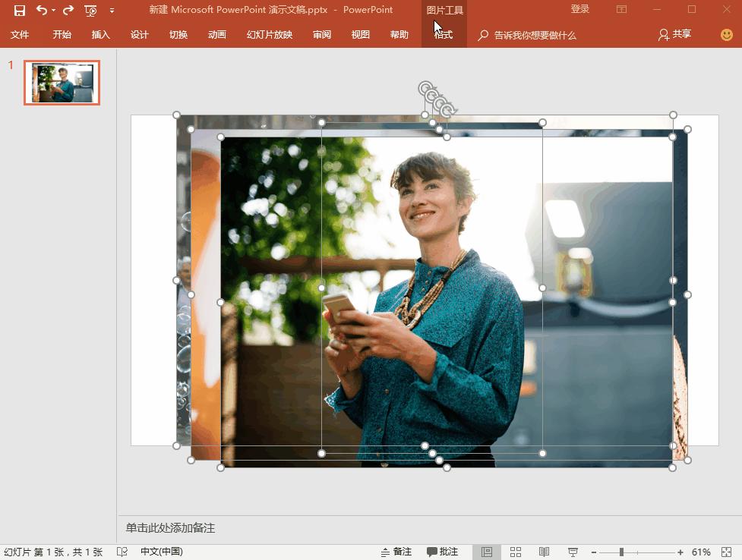Open the 图片工具 格式 tab
Screen dimensions: 742x560
[x=444, y=34]
